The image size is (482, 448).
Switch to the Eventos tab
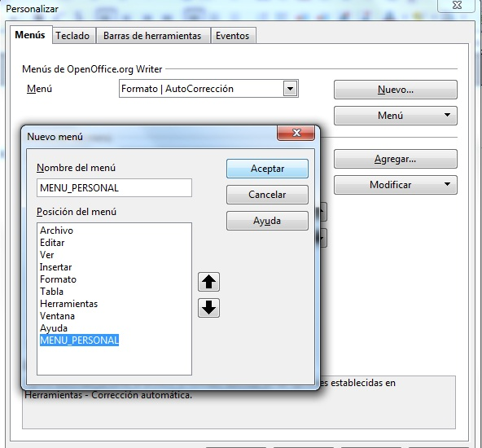233,36
